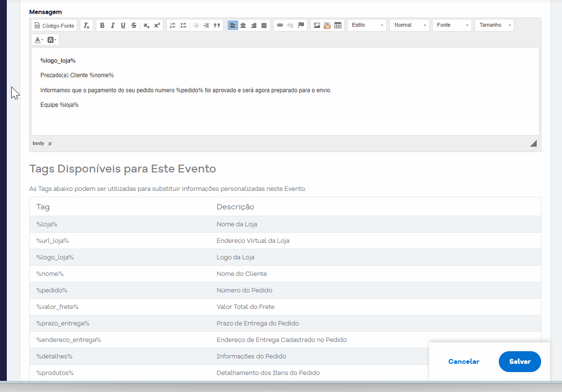Screen dimensions: 562x392
Task: Open the Tamanho size dropdown
Action: pos(494,25)
